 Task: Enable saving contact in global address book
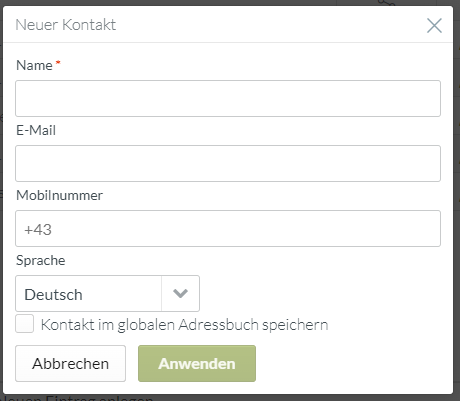click(24, 324)
